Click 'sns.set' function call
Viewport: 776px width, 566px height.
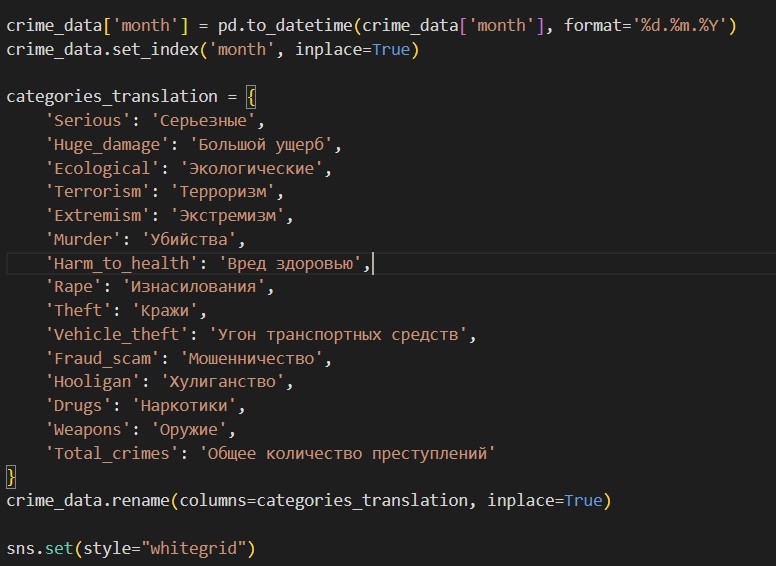point(40,549)
